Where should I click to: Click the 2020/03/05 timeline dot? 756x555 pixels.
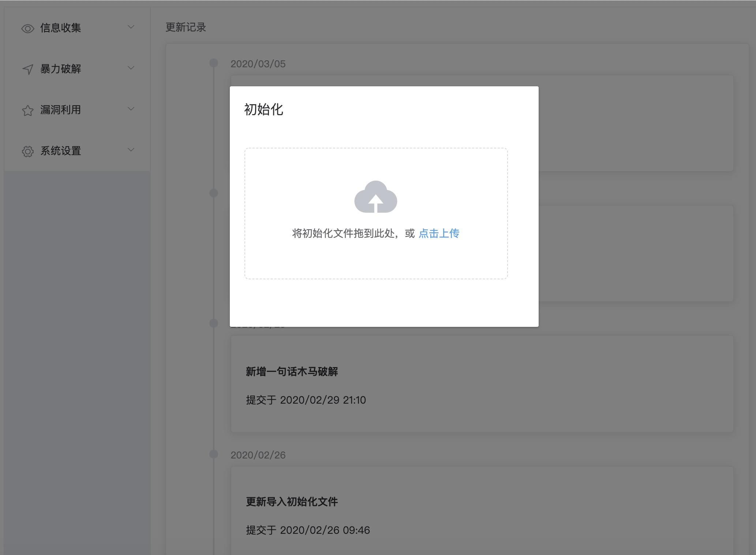pos(214,63)
